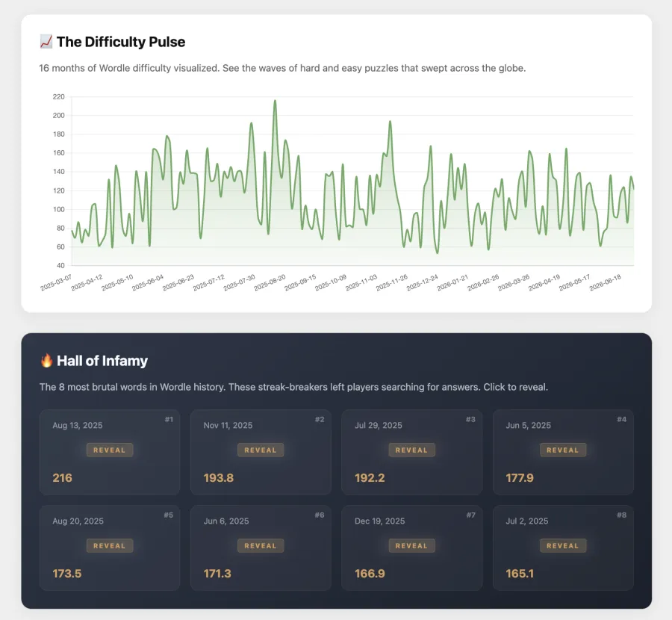Reveal the Jul 29, 2025 word
This screenshot has width=672, height=620.
(x=412, y=450)
